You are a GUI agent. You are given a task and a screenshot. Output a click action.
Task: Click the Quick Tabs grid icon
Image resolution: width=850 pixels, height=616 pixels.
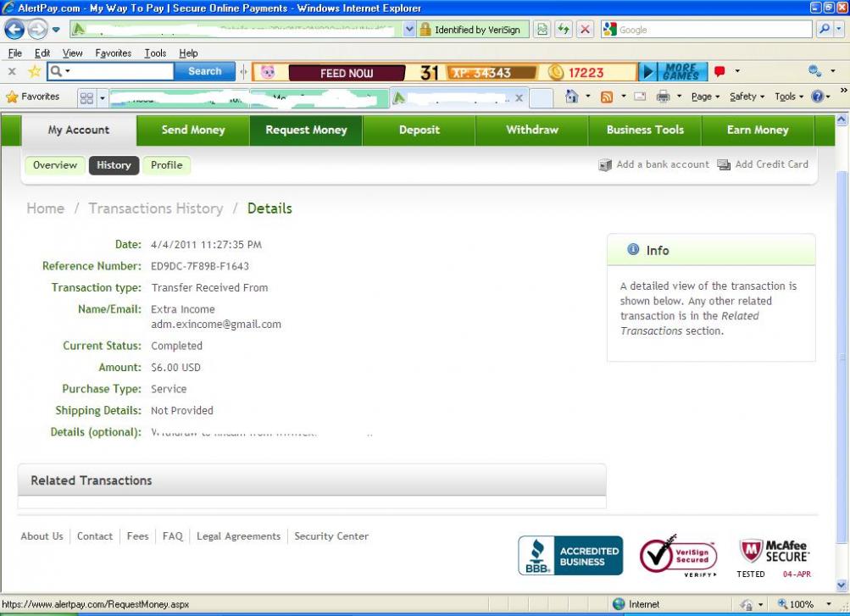(x=86, y=97)
